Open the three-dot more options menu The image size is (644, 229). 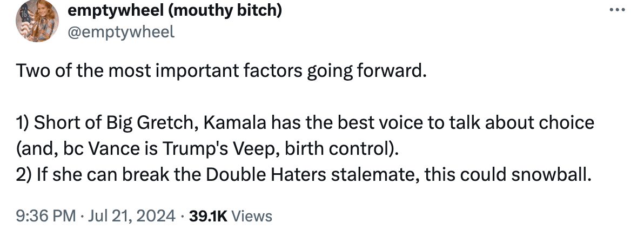tap(617, 10)
